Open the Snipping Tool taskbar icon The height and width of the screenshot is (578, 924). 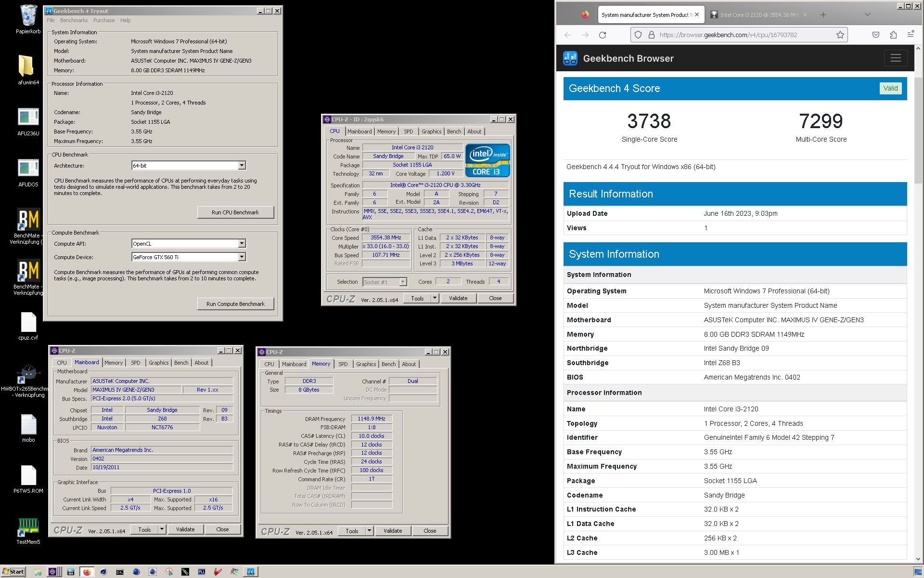click(x=169, y=572)
